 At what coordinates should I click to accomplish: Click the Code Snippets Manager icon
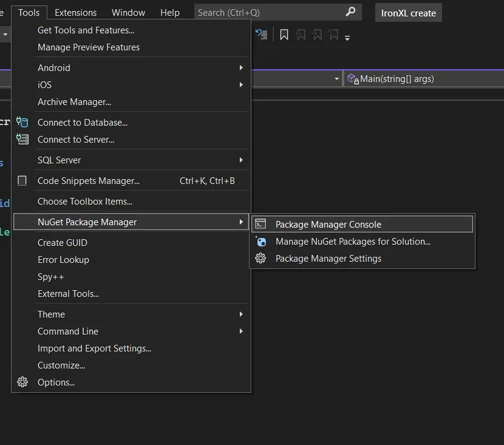(x=22, y=181)
